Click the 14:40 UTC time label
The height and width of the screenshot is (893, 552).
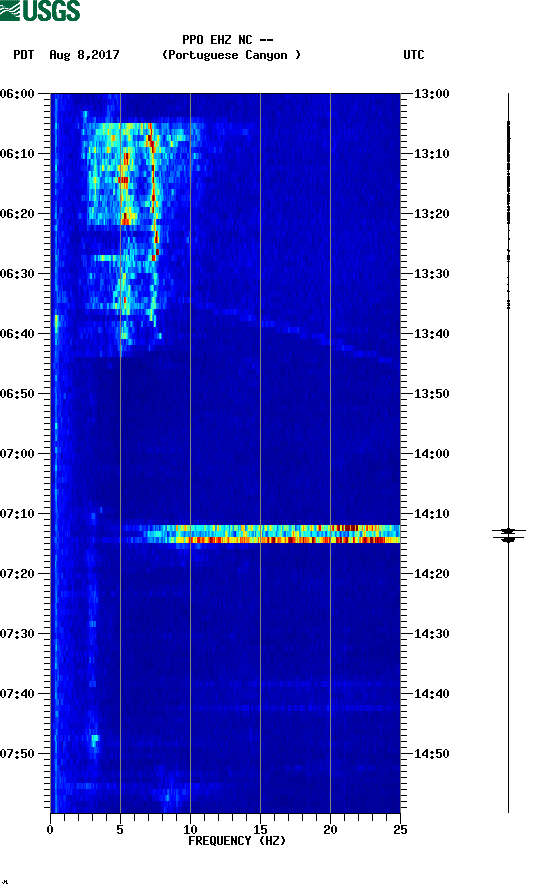click(432, 694)
